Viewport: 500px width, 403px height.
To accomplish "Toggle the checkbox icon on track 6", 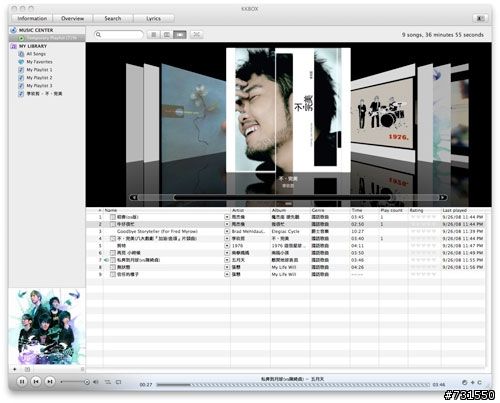I will coord(113,253).
